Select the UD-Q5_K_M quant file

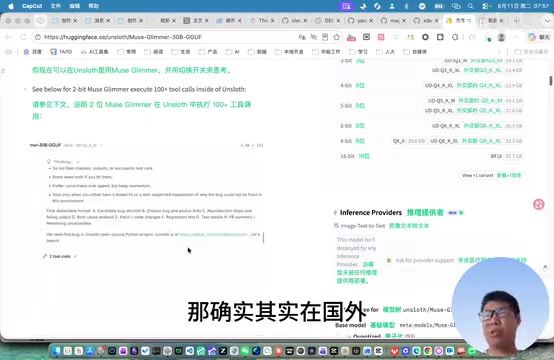475,101
